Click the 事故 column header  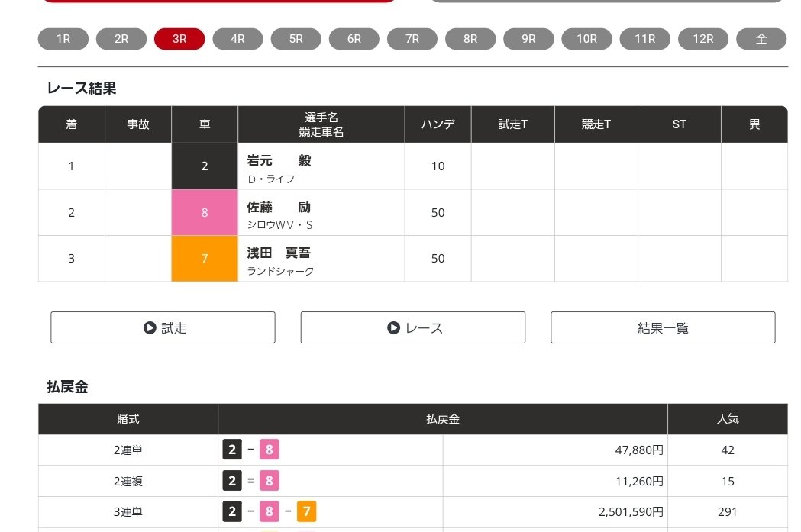[x=138, y=124]
